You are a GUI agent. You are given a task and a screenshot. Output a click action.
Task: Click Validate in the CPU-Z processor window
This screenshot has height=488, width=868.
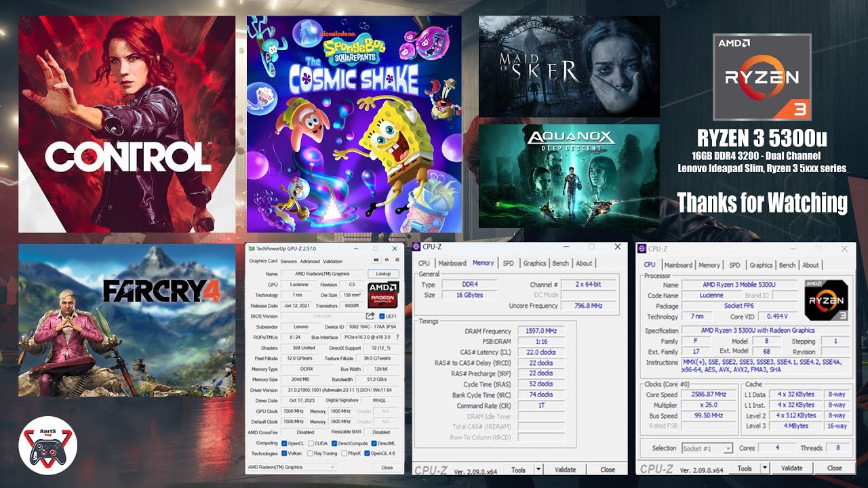pos(791,468)
